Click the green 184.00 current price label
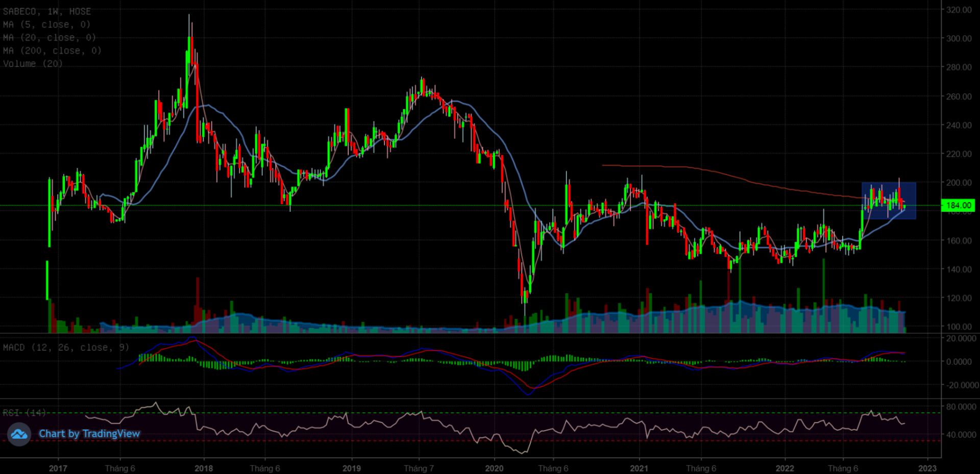 [x=958, y=206]
